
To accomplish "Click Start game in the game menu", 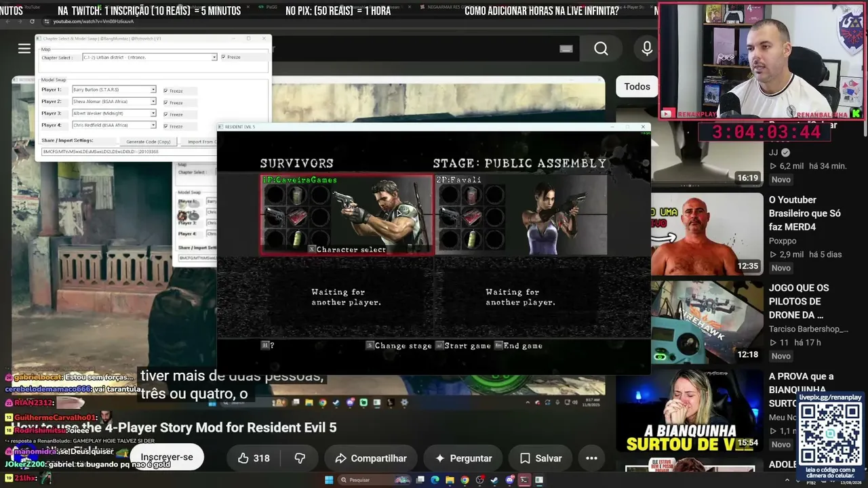I will (463, 346).
